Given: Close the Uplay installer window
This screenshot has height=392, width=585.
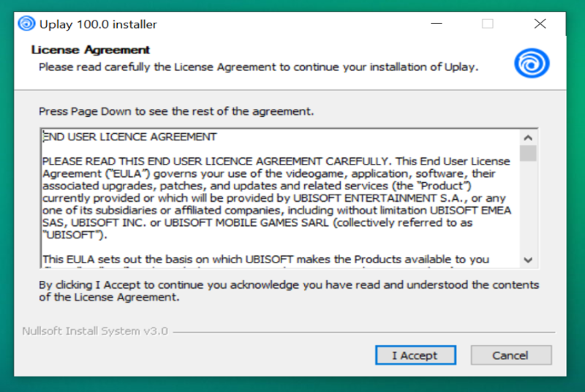Looking at the screenshot, I should [x=540, y=24].
